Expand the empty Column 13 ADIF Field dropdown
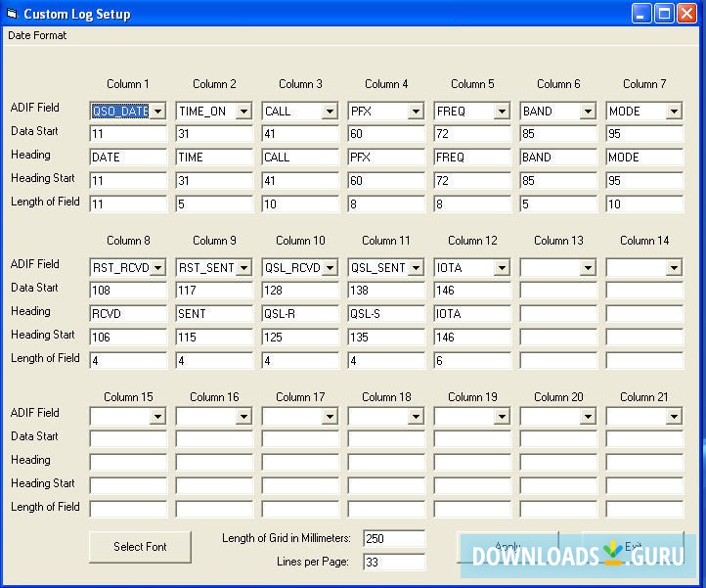706x588 pixels. point(588,268)
